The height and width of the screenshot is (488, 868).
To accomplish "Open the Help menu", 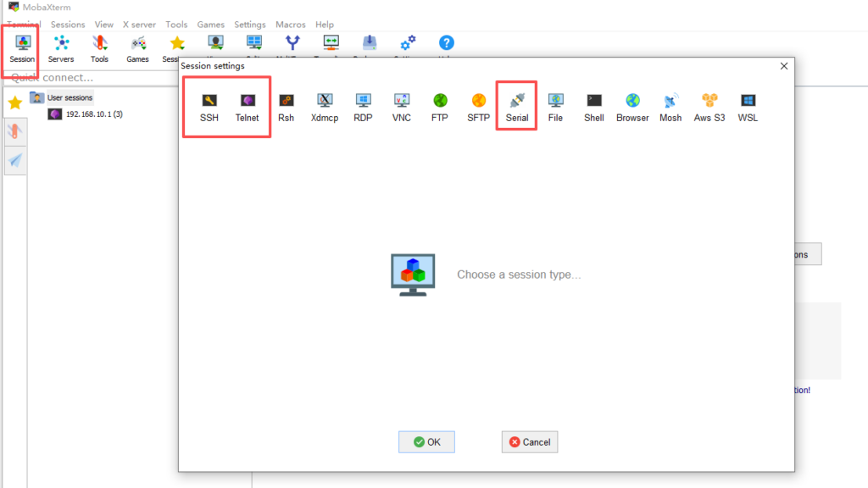I will [x=325, y=25].
